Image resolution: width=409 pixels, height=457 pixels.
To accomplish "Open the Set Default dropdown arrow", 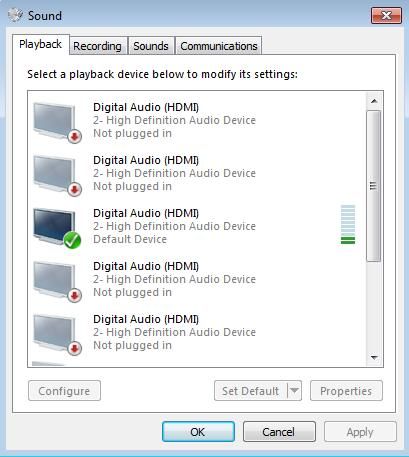I will [294, 390].
